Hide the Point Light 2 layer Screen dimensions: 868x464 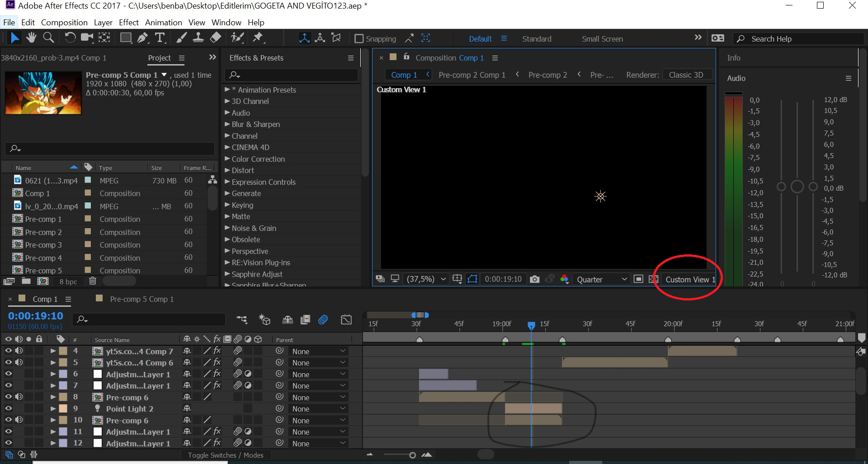[x=8, y=408]
